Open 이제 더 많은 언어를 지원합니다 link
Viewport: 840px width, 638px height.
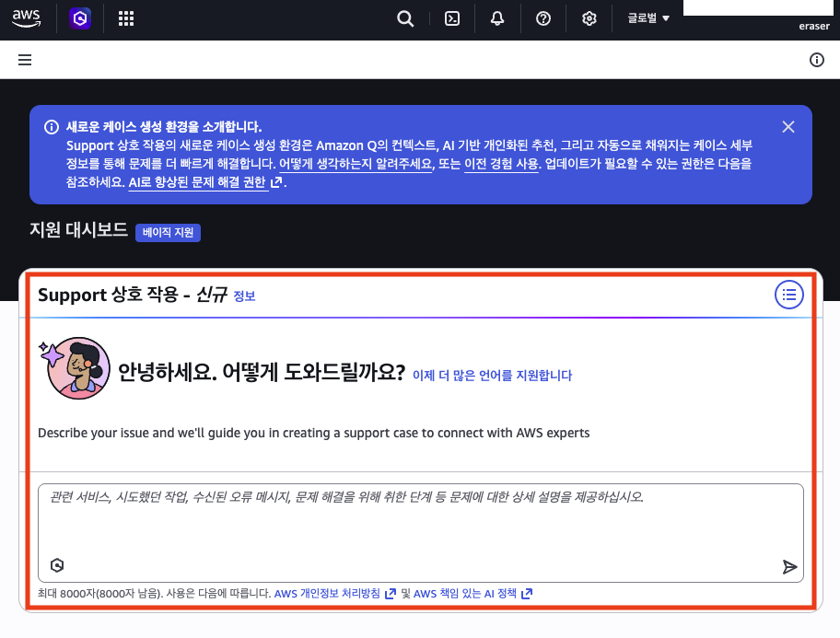point(493,376)
